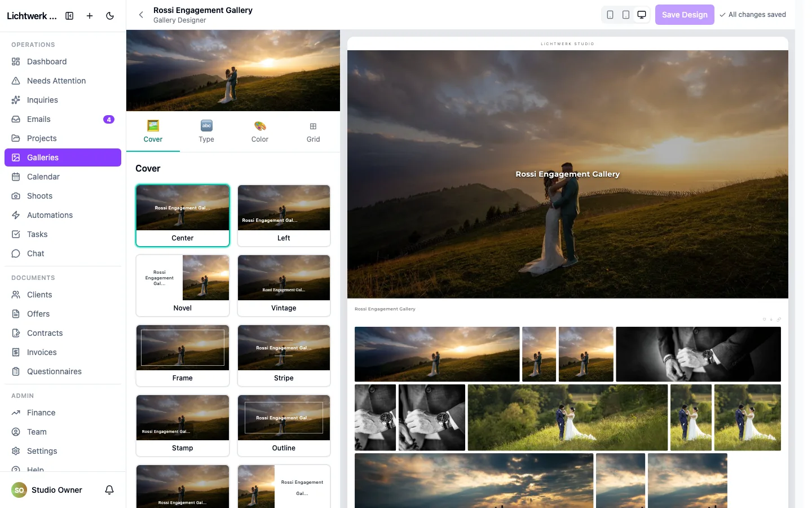Switch to the Grid tab

(x=314, y=132)
